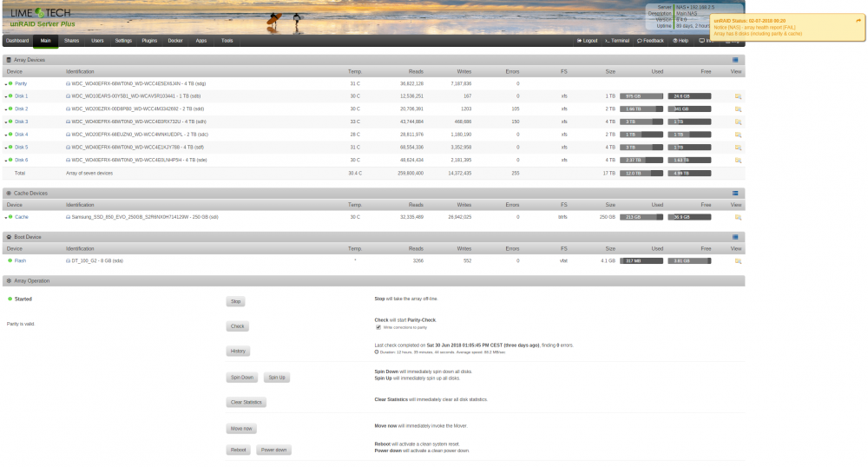Click the drive icon before Disk 2's identification
868x467 pixels.
coord(68,109)
